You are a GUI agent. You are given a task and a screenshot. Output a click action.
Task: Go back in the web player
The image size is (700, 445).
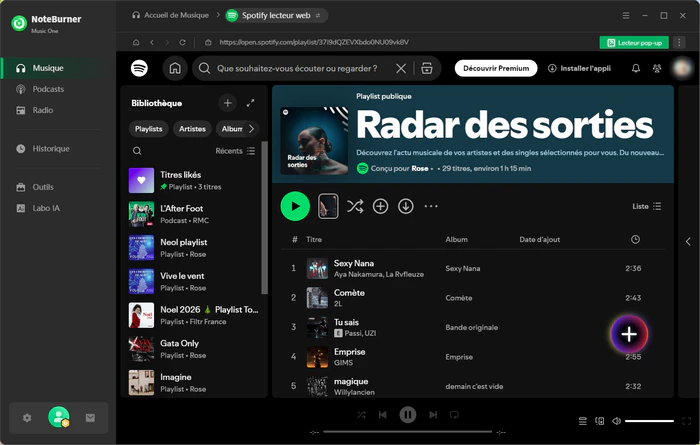tap(152, 42)
